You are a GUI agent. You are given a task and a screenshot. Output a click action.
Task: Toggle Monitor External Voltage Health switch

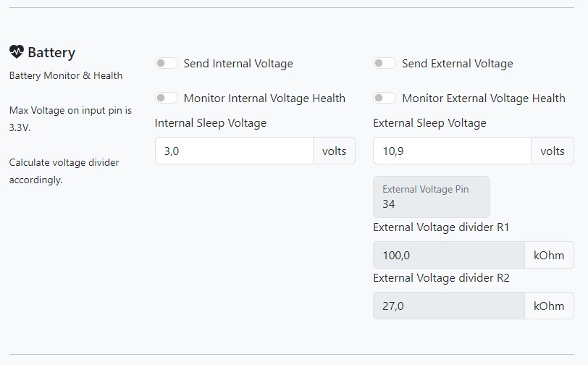point(385,98)
